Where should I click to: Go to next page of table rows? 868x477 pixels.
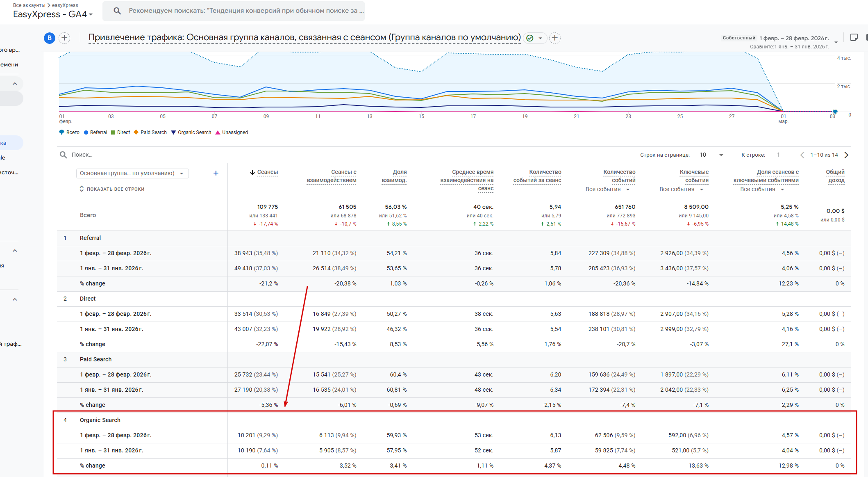(846, 155)
